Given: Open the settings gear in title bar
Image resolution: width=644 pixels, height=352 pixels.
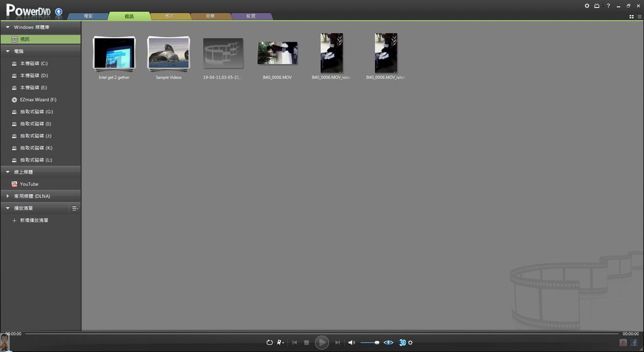Looking at the screenshot, I should click(x=587, y=6).
